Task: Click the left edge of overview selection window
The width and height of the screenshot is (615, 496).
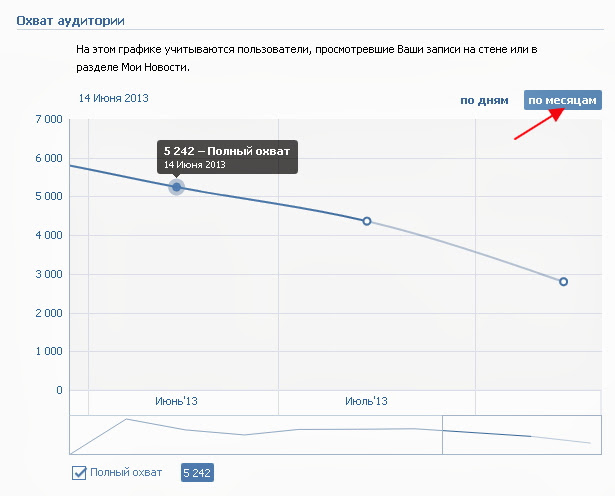Action: point(442,435)
